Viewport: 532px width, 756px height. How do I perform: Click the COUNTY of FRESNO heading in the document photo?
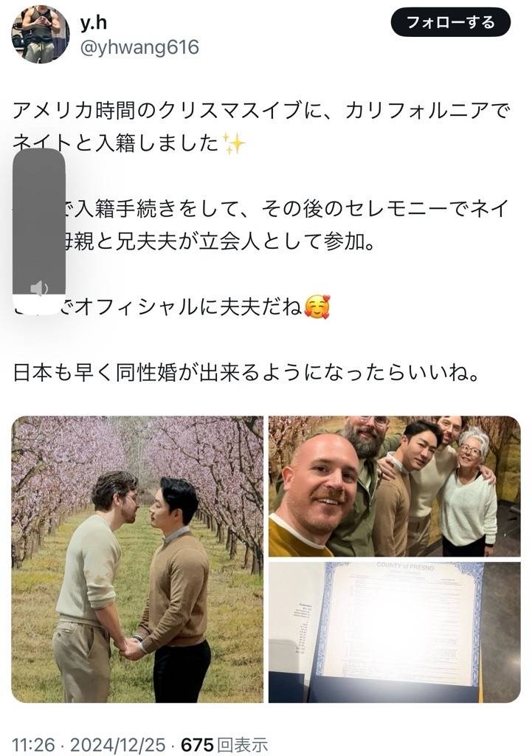click(x=405, y=566)
